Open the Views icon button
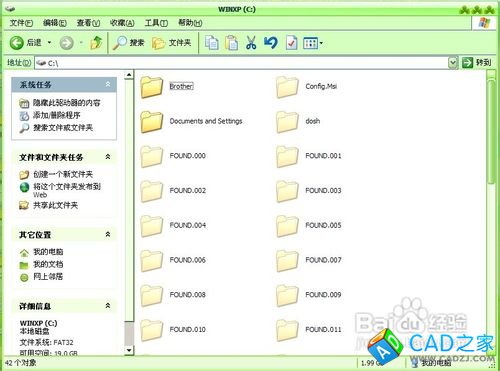 (310, 43)
